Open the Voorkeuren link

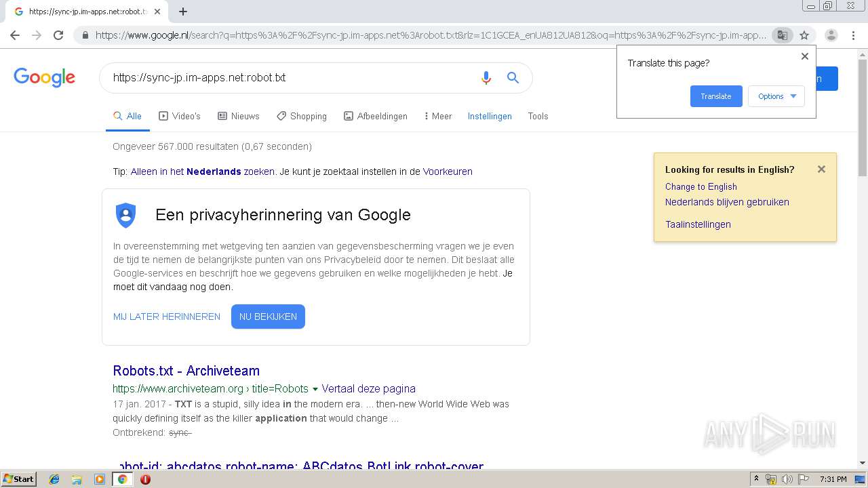click(x=448, y=171)
